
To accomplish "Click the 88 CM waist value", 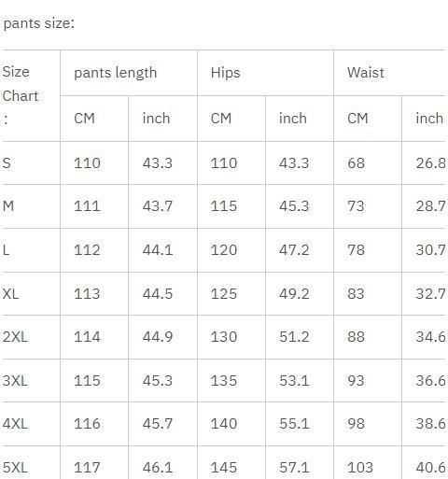I will (356, 337).
